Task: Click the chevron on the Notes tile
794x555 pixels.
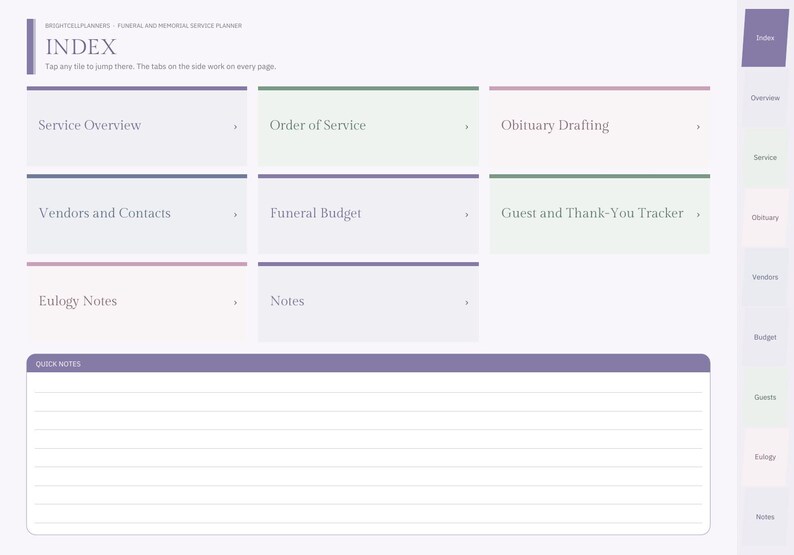Action: click(x=467, y=302)
